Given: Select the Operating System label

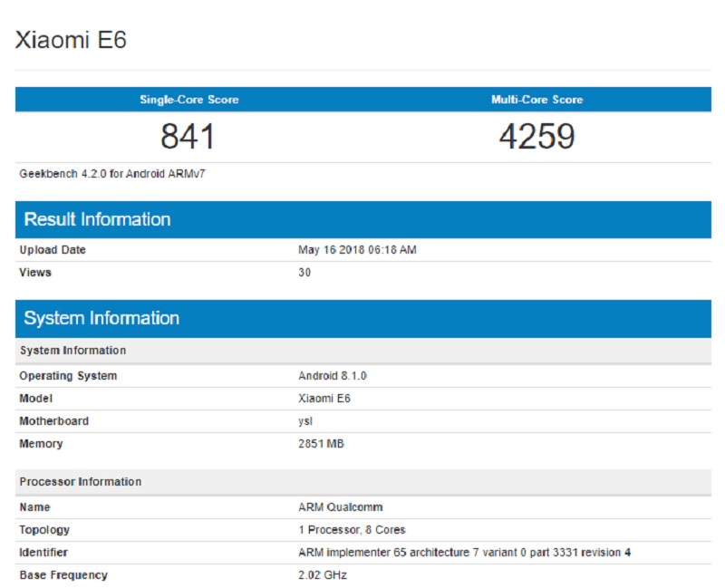Looking at the screenshot, I should pos(68,376).
